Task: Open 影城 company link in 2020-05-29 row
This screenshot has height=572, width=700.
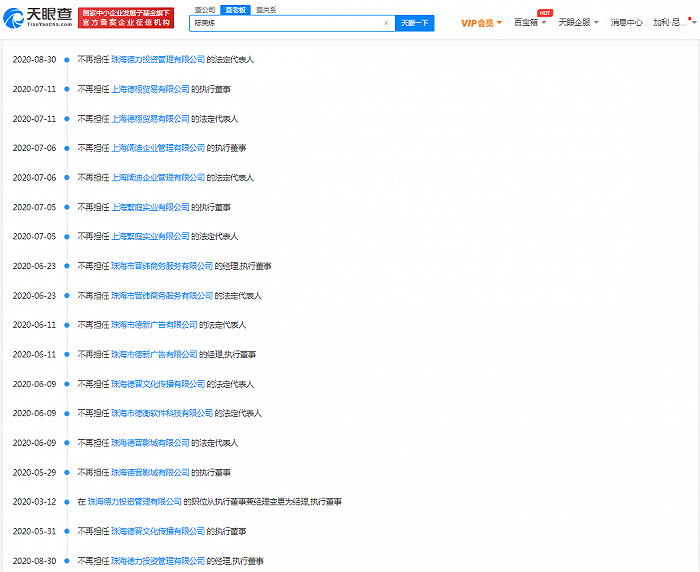Action: (x=150, y=472)
